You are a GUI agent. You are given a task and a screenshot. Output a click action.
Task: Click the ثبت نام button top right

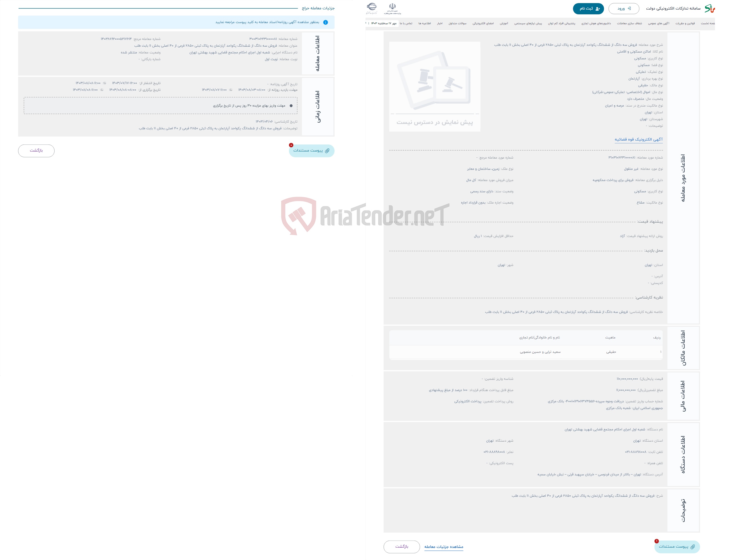point(588,8)
